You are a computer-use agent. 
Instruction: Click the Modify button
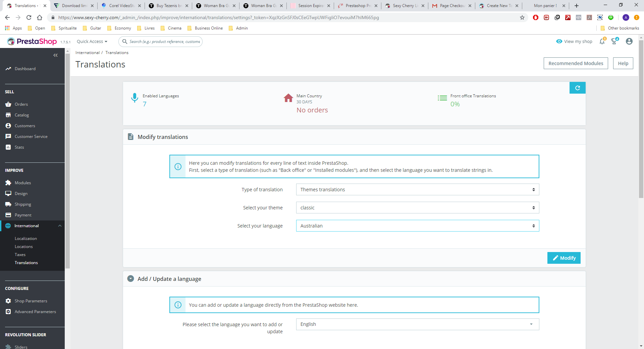point(564,258)
